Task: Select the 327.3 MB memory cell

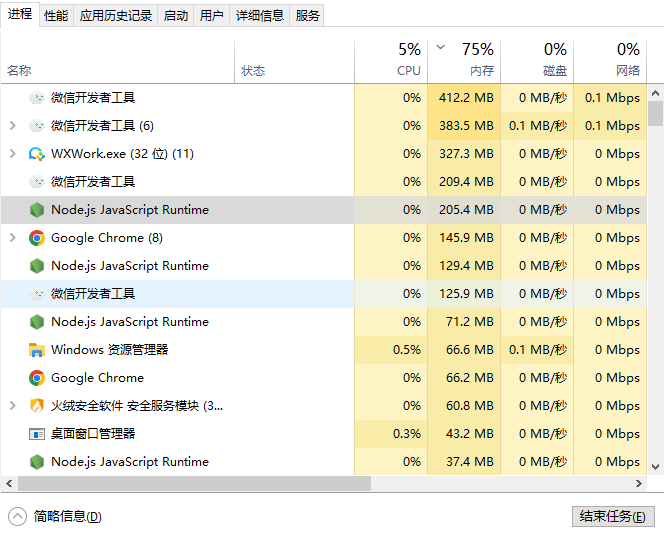Action: pos(464,154)
